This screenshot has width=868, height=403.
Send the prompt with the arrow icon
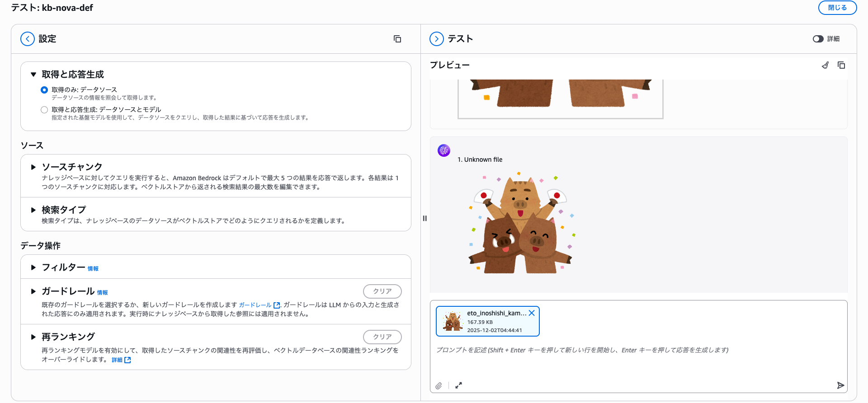tap(840, 385)
